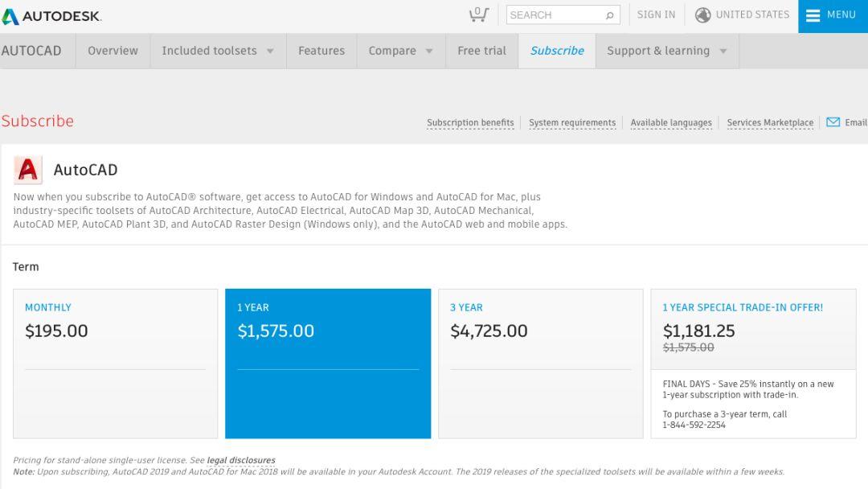Select the 1 Year $1,575.00 term
Viewport: 868px width, 489px height.
click(328, 364)
